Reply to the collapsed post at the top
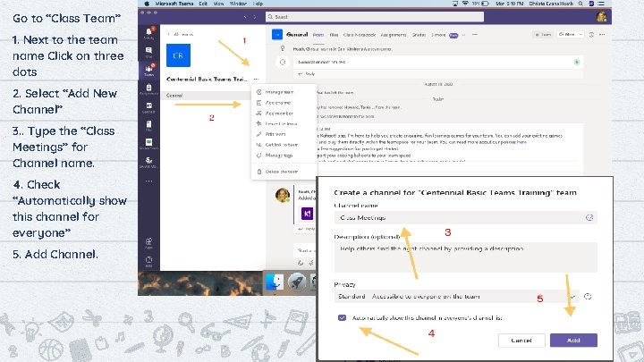Viewport: 644px width, 362px height. (307, 74)
